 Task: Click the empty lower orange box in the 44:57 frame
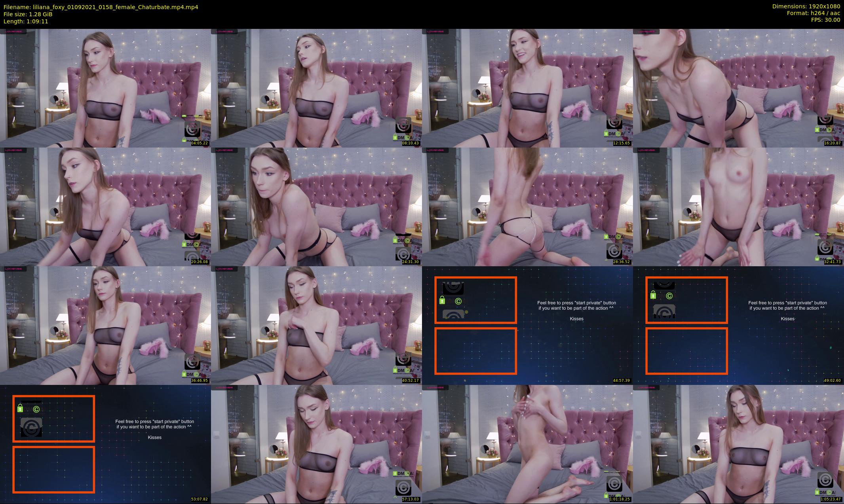475,351
